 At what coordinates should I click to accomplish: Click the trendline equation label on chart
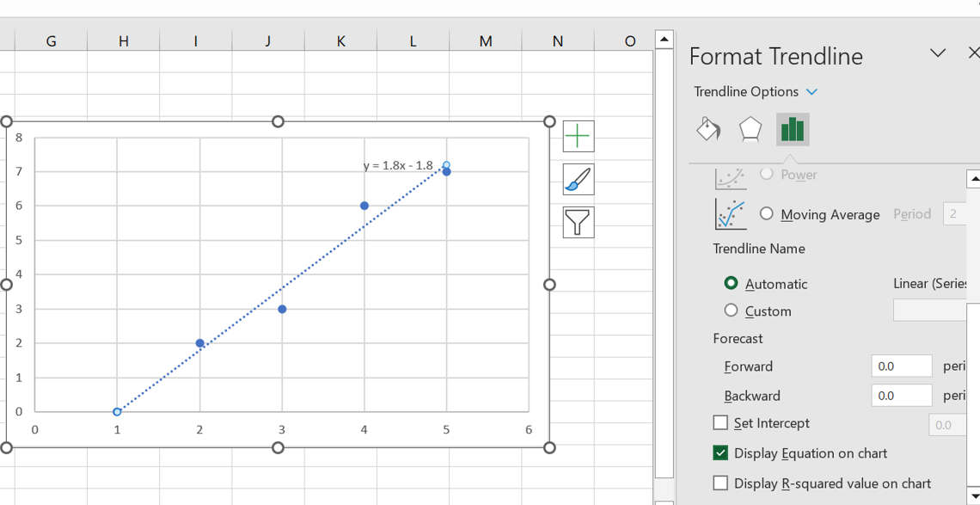(398, 165)
